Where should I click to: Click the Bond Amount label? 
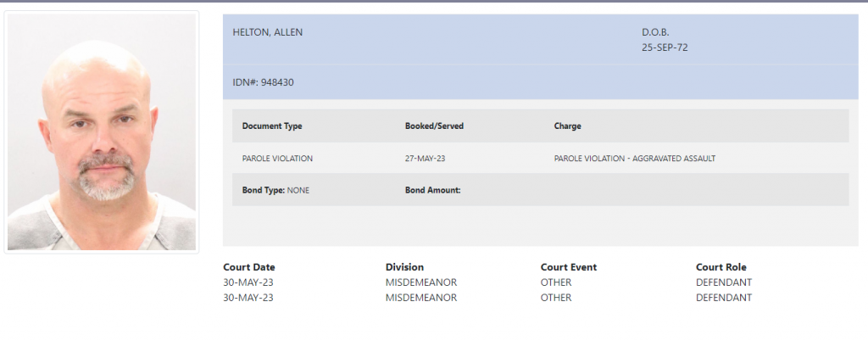[432, 190]
